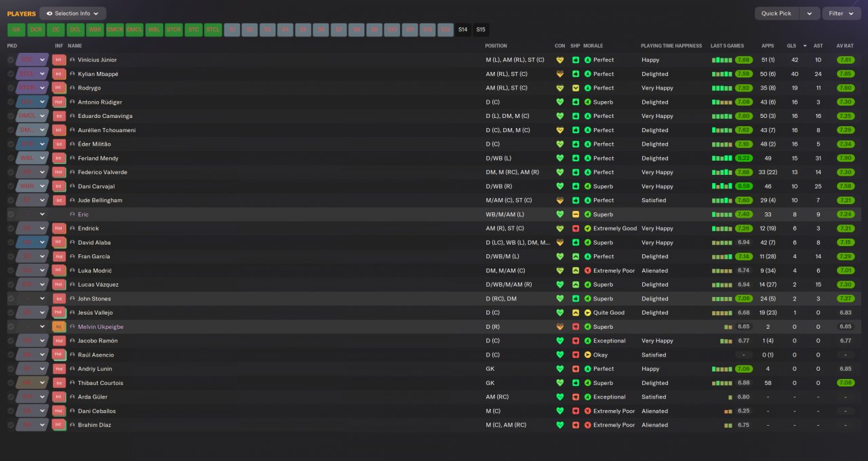Click the morale icon for Jesús Vallejo
This screenshot has width=868, height=461.
587,313
